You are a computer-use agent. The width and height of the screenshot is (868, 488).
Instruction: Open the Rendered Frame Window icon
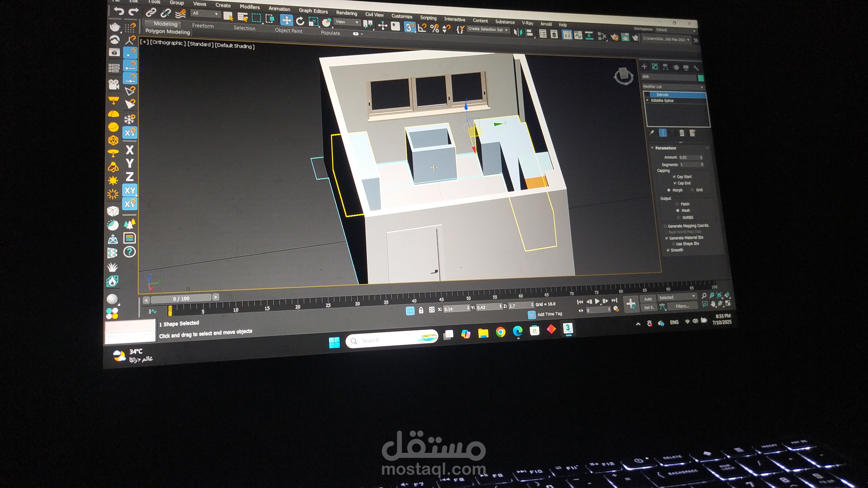coord(625,37)
